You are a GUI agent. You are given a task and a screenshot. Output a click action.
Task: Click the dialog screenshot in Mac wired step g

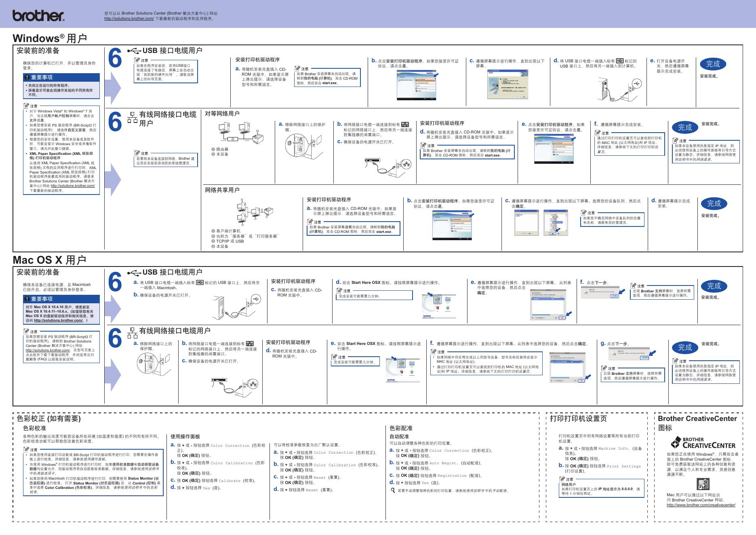coord(629,354)
